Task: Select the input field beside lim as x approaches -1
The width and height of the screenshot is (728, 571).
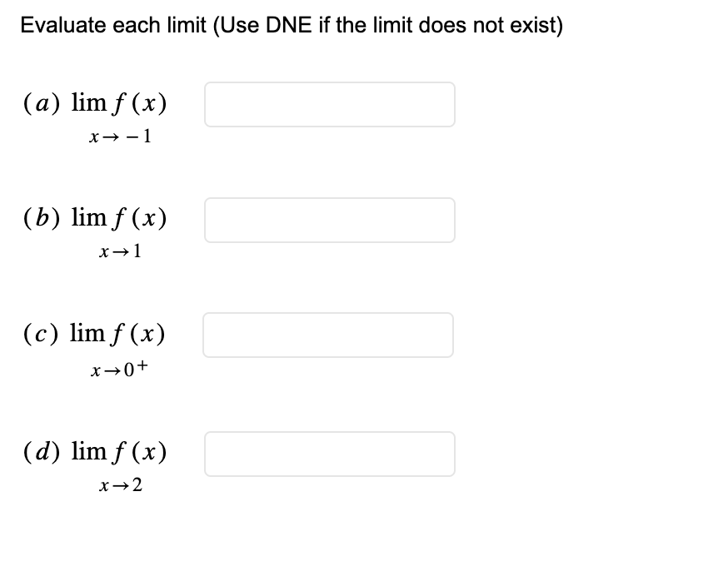Action: tap(329, 104)
